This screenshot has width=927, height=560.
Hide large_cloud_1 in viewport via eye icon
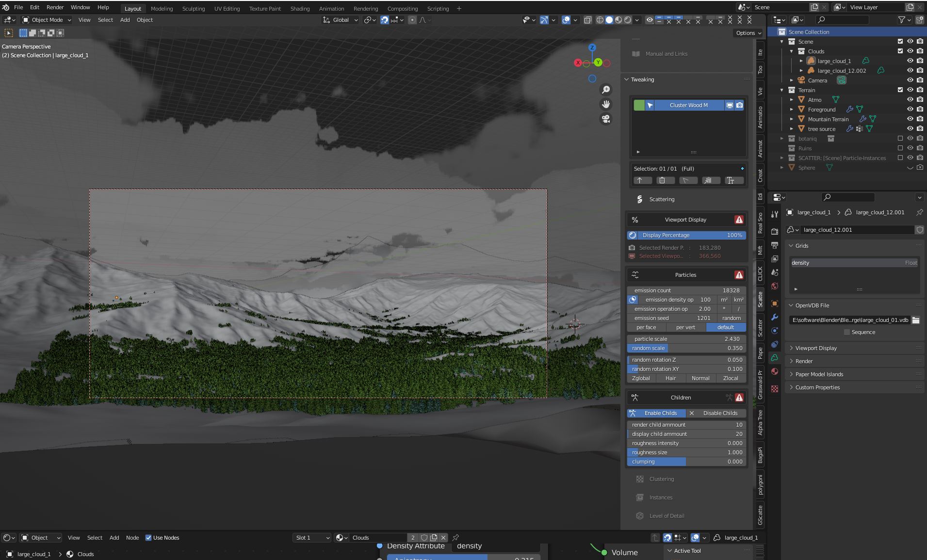coord(910,61)
